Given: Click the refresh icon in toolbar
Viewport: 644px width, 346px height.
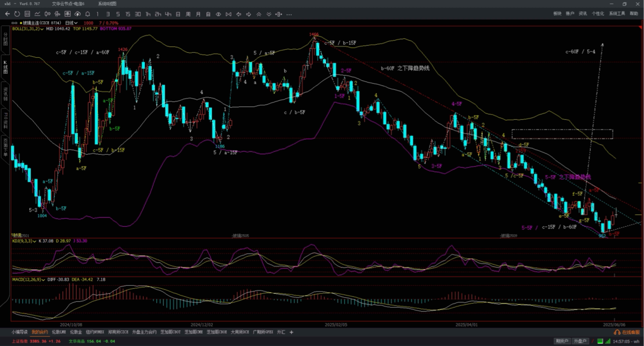Looking at the screenshot, I should click(17, 14).
